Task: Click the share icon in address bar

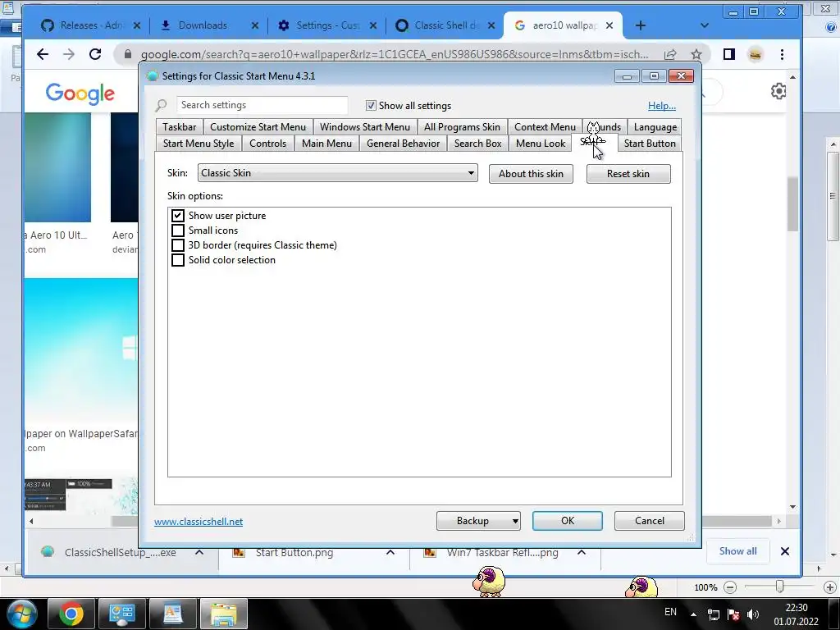Action: pyautogui.click(x=670, y=54)
